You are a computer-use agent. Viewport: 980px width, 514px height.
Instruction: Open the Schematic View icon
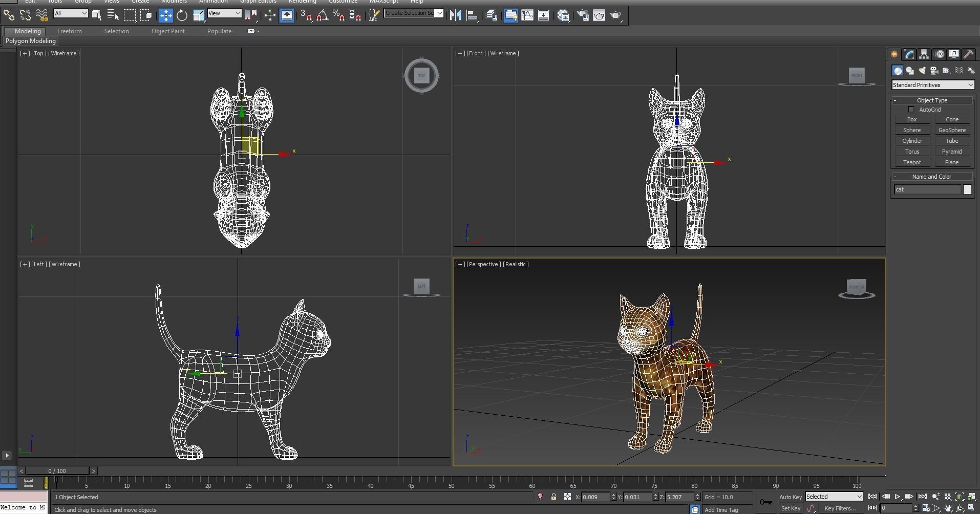(x=543, y=15)
